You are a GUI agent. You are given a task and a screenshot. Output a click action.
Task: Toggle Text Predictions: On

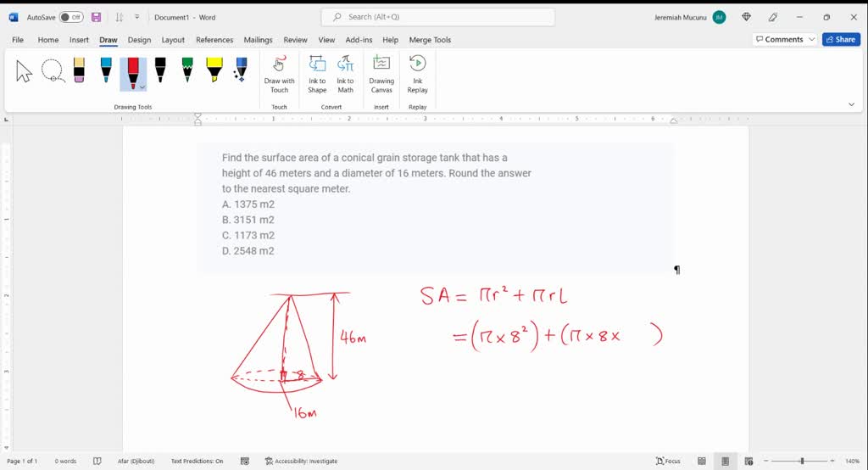pos(197,462)
